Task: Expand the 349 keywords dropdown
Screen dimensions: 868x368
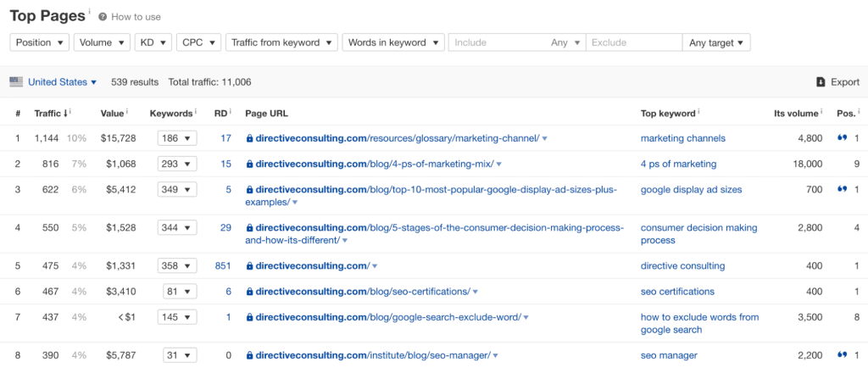Action: [177, 189]
